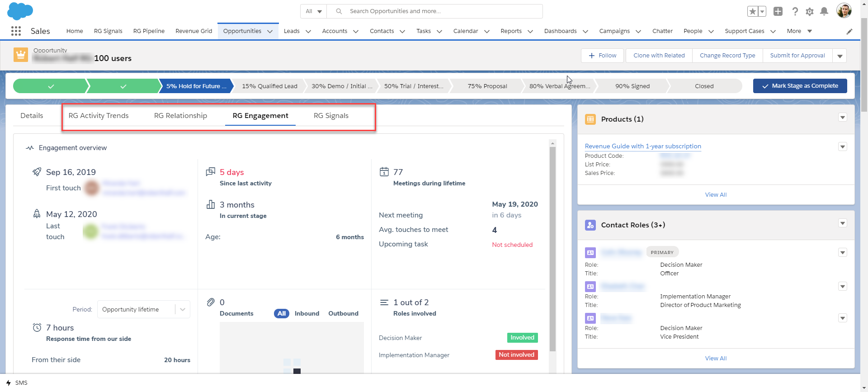
Task: Select the All documents filter
Action: (x=282, y=313)
